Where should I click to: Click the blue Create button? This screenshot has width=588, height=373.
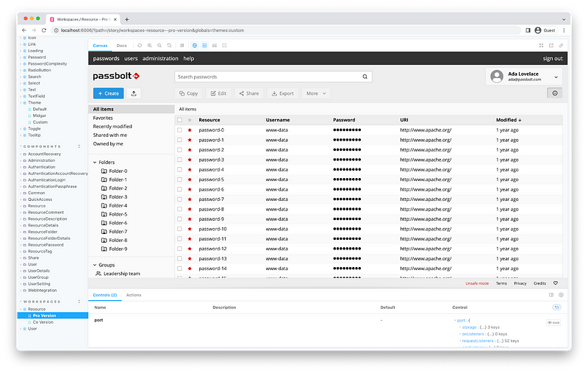point(108,93)
